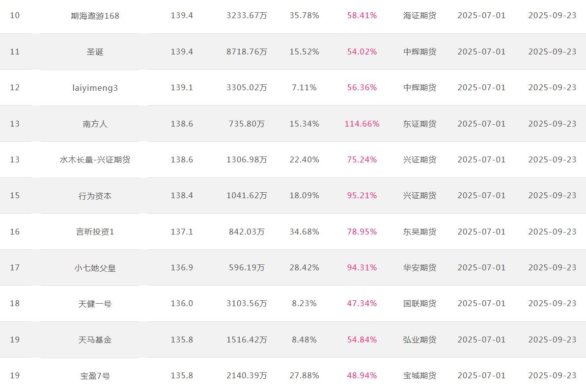Click the 圣诞 account name
Image resolution: width=586 pixels, height=392 pixels.
coord(95,52)
